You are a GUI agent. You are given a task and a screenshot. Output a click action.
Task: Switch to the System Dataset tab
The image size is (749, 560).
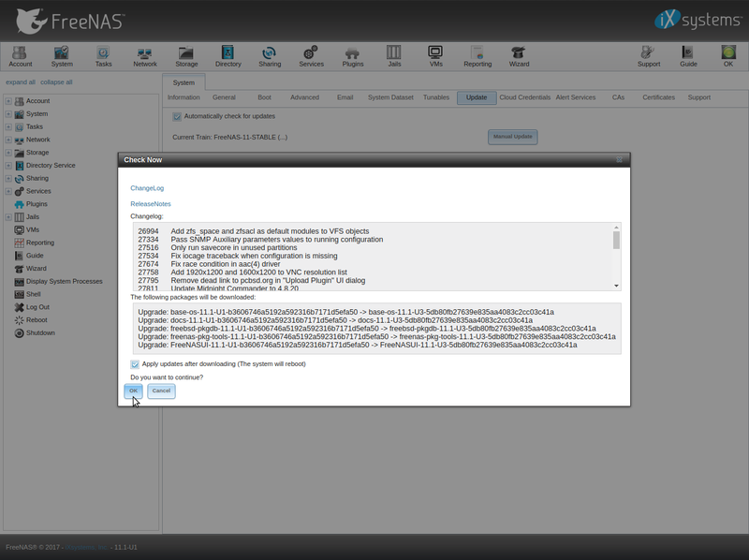[390, 97]
